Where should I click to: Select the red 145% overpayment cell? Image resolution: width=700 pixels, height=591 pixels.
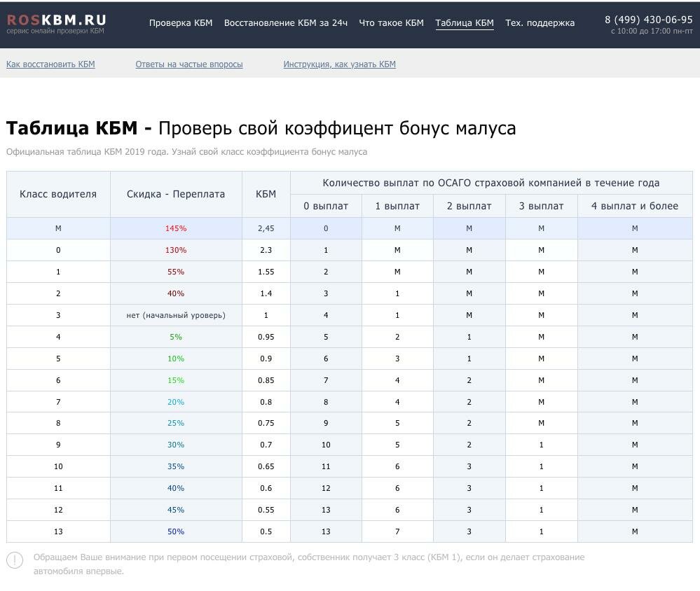tap(176, 228)
